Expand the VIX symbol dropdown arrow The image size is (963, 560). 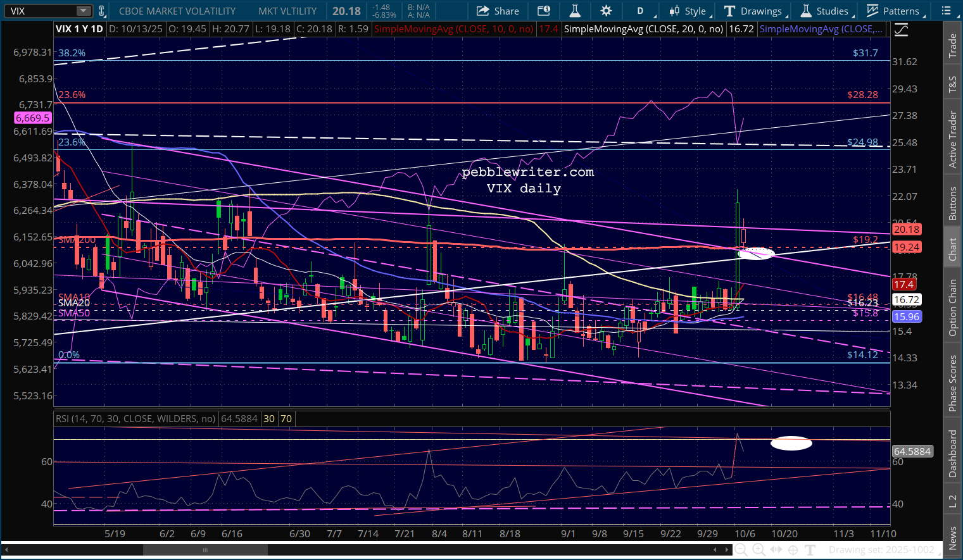(x=84, y=11)
